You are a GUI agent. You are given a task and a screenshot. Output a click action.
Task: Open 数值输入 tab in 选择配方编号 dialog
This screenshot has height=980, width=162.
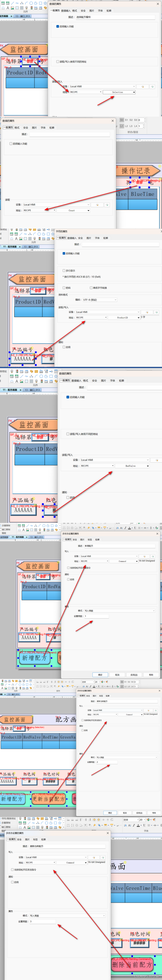point(66,11)
